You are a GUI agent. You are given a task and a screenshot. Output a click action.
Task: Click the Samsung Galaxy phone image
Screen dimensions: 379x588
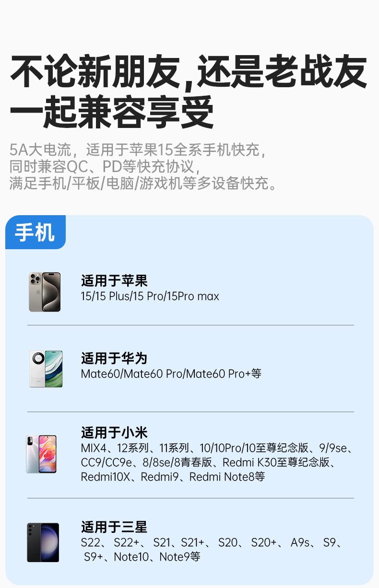[43, 542]
